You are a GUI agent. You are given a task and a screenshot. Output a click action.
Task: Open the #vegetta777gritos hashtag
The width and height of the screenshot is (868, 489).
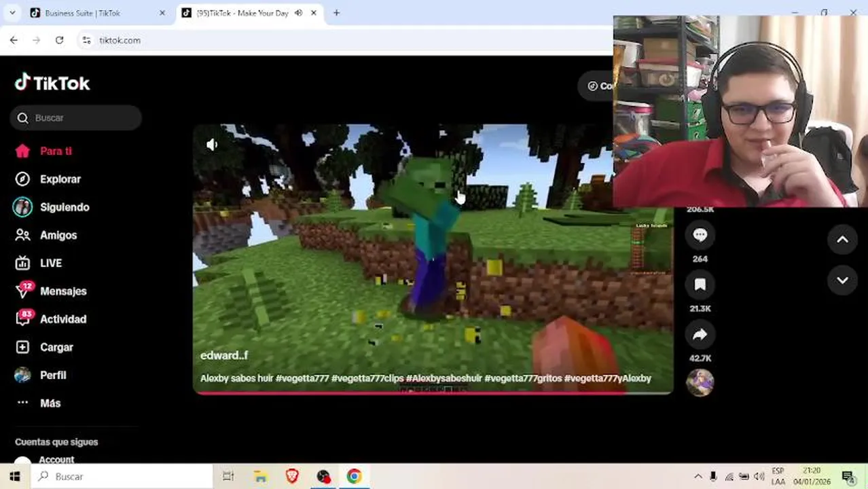click(523, 378)
